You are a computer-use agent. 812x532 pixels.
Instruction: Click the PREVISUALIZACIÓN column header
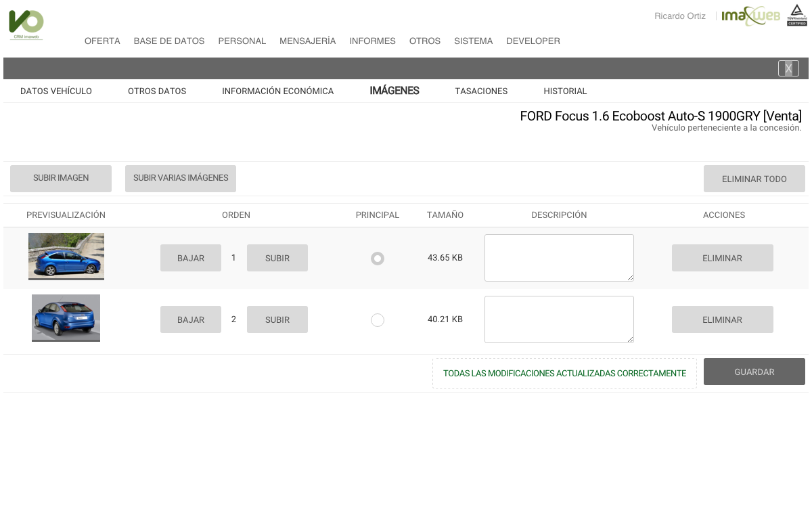[x=66, y=215]
